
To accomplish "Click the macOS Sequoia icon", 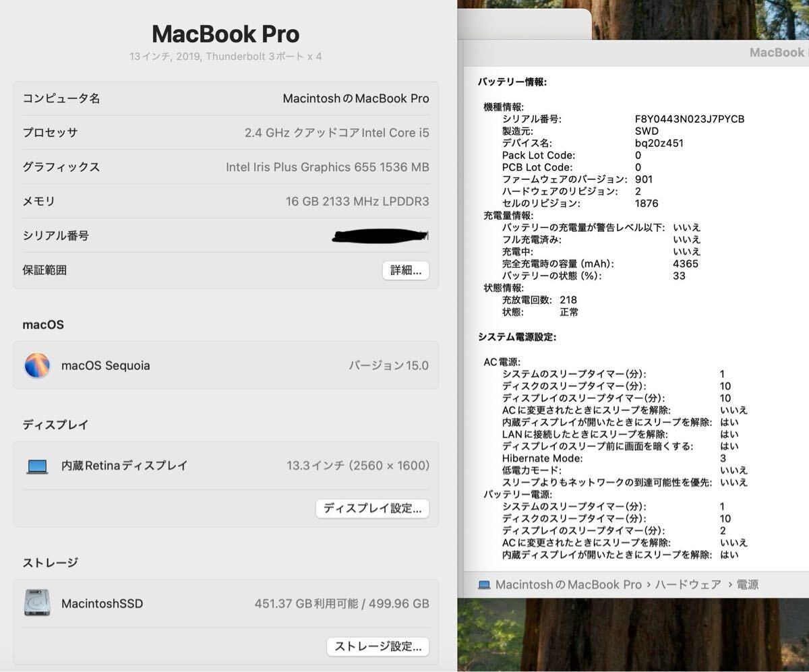I will 37,365.
